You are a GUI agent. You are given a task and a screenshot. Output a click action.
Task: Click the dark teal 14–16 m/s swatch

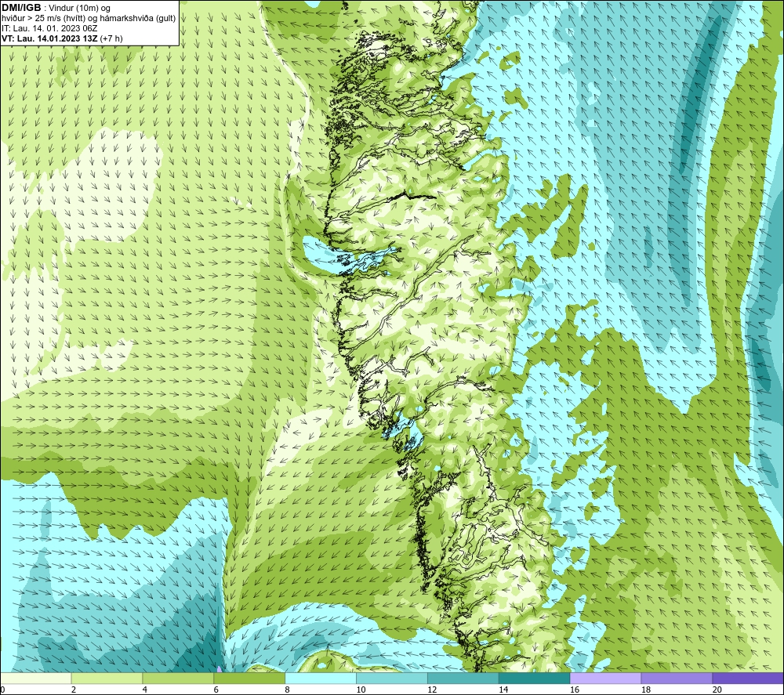(x=534, y=678)
